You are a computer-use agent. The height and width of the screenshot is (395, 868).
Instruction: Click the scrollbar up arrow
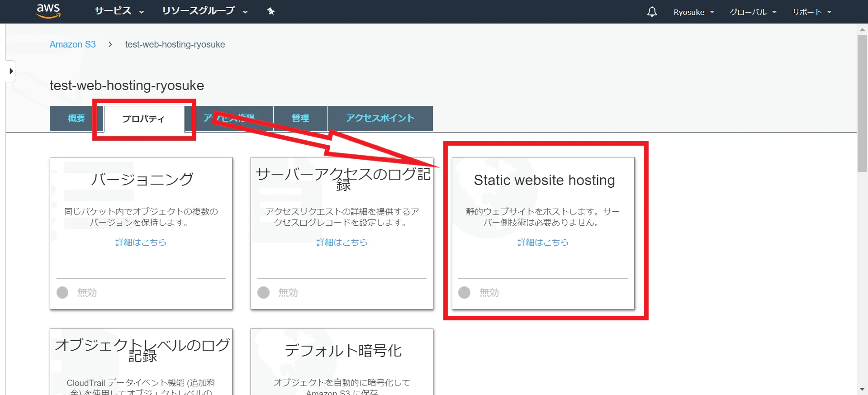pos(862,29)
